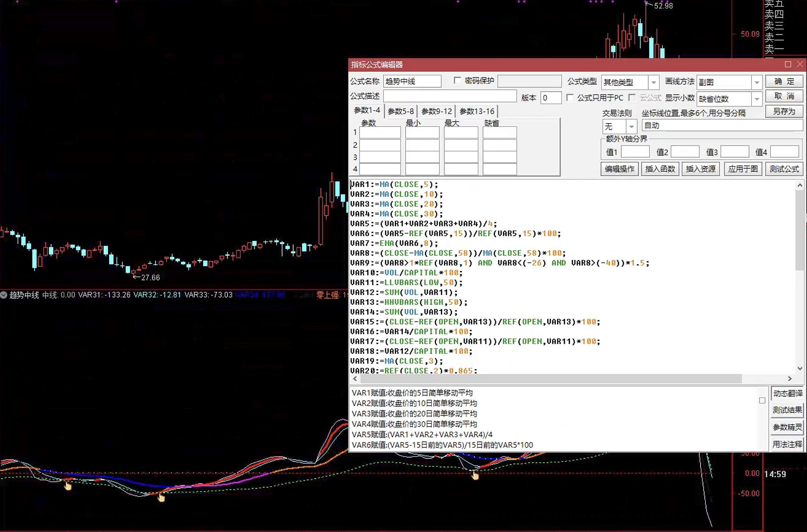Click the 插入资源 button
Image resolution: width=807 pixels, height=532 pixels.
click(701, 169)
